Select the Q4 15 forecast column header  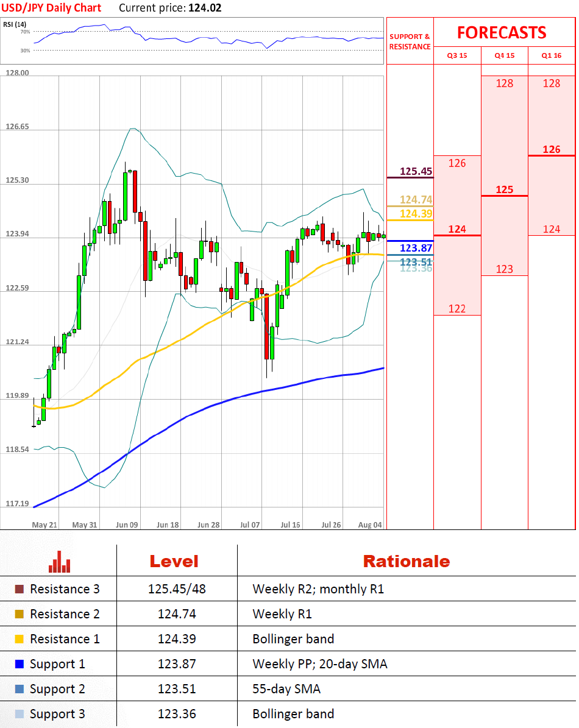[504, 55]
